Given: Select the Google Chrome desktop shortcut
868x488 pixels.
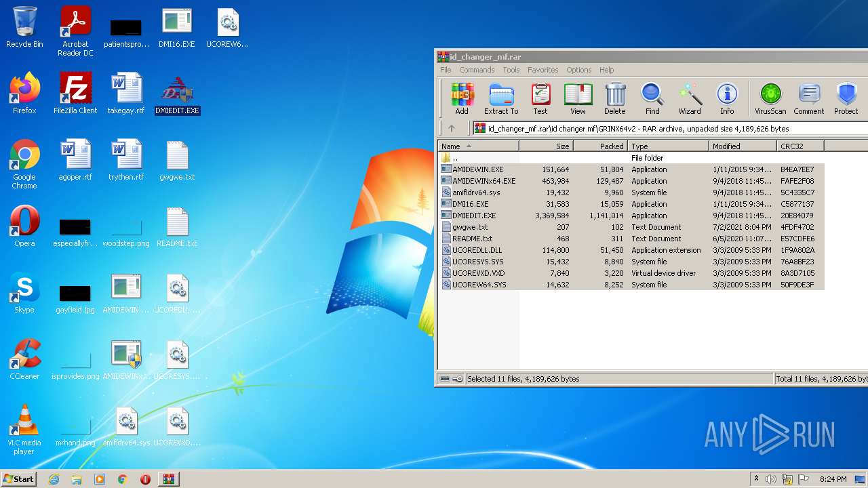Looking at the screenshot, I should coord(24,164).
